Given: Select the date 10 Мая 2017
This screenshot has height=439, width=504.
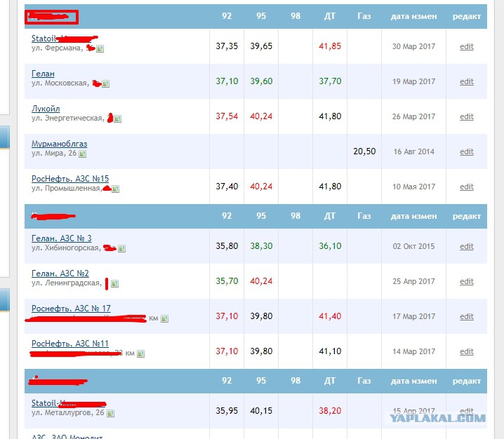Looking at the screenshot, I should pos(413,187).
